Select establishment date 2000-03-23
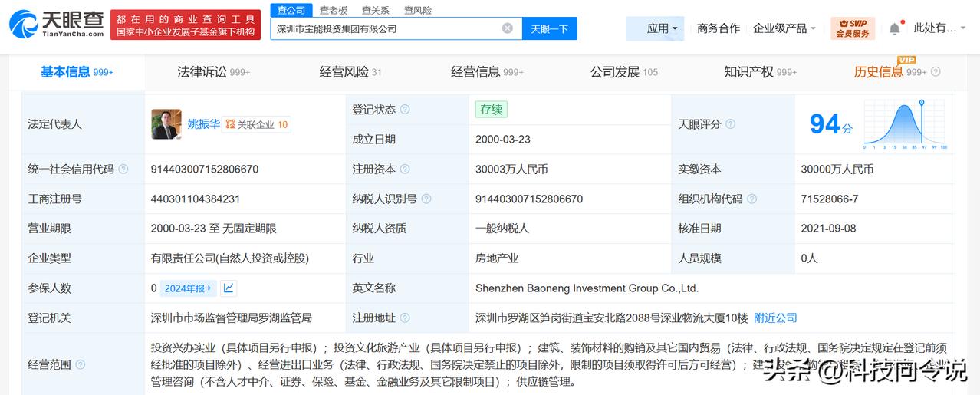The height and width of the screenshot is (395, 980). [503, 140]
